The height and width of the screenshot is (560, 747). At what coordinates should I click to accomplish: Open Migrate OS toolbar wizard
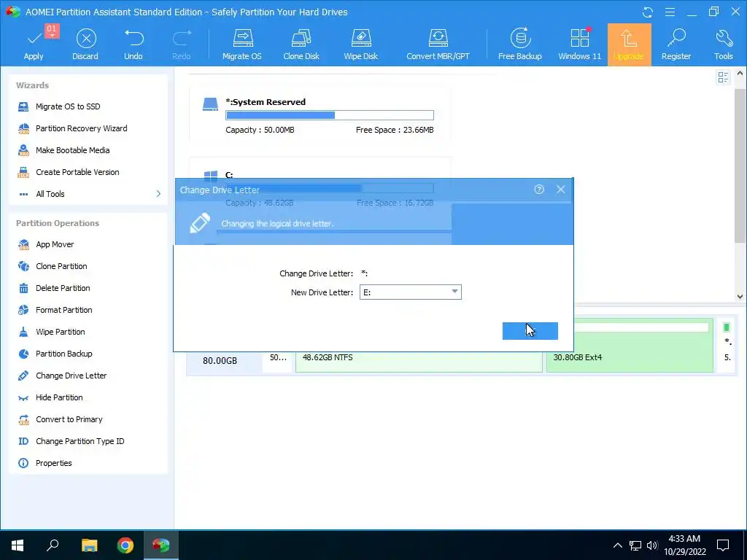click(x=242, y=44)
